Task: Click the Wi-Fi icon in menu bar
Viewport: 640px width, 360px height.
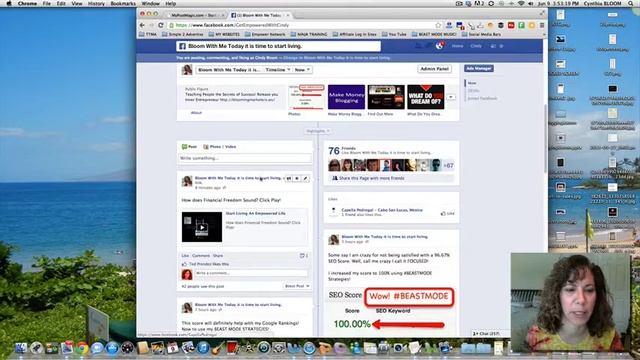Action: pyautogui.click(x=521, y=3)
